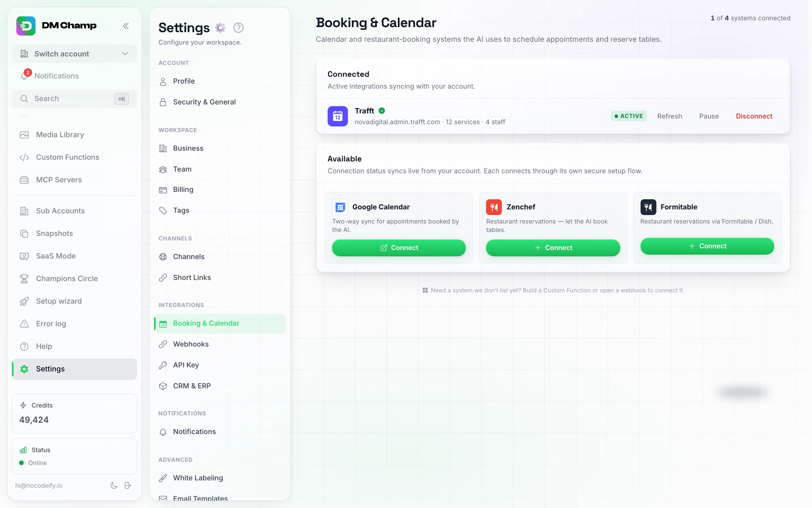Click novadigital.admin.trafft.com details text
This screenshot has height=508, width=812.
pyautogui.click(x=430, y=122)
